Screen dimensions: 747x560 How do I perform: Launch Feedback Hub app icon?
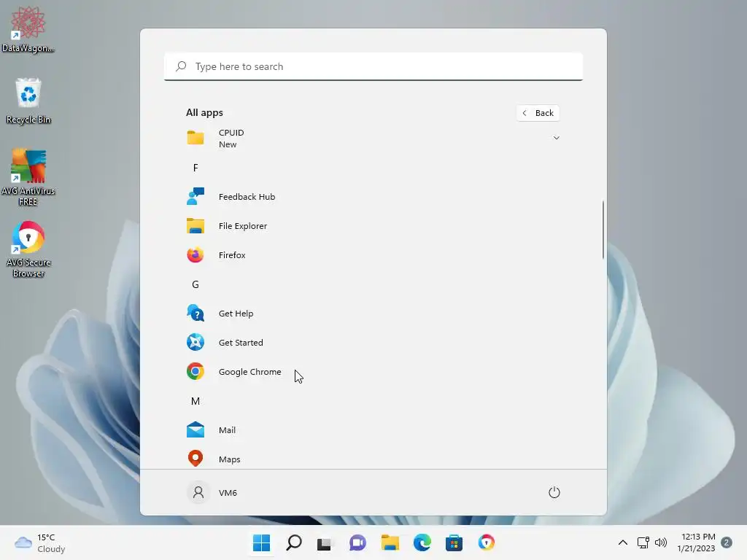(x=196, y=196)
